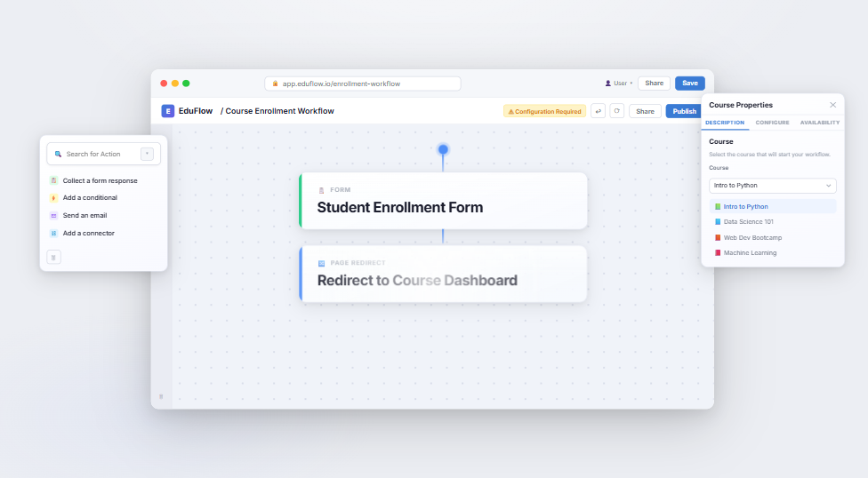Click the EduFlow brand name

click(196, 111)
